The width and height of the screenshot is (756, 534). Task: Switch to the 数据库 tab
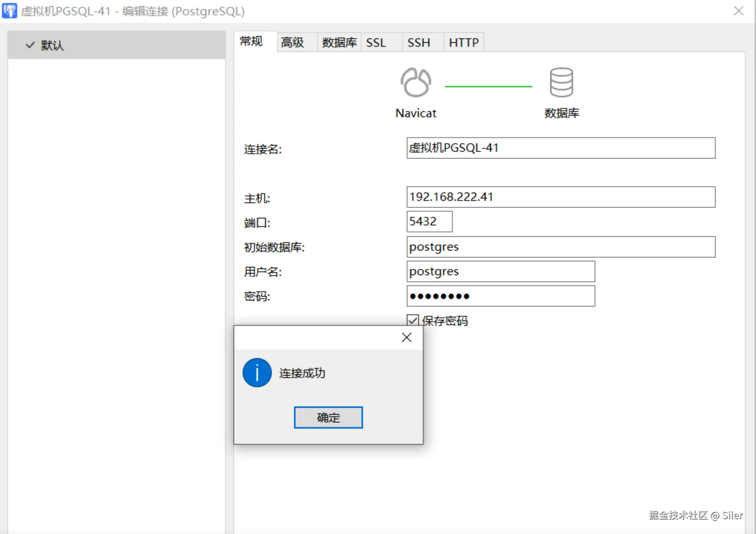(x=339, y=42)
